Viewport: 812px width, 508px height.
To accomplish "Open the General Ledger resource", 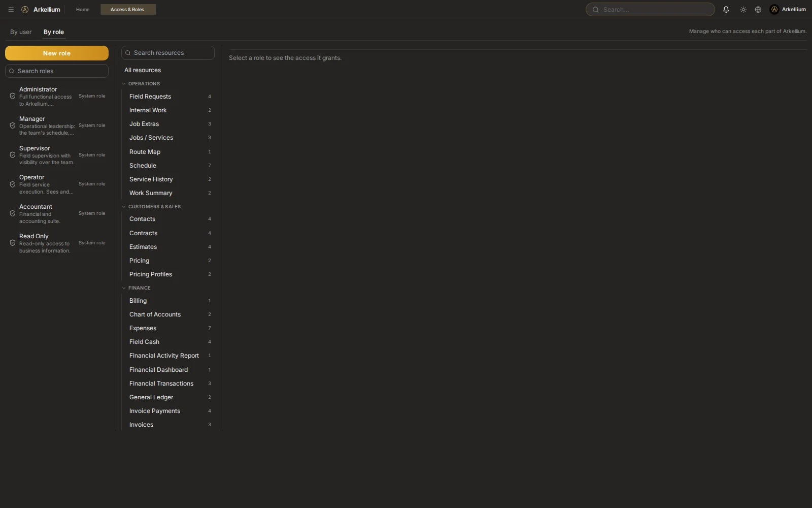I will [169, 397].
